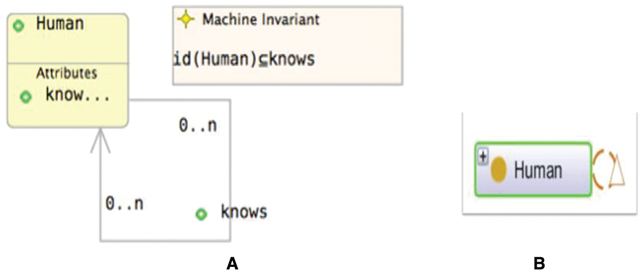644x271 pixels.
Task: Click the id(Human)⊆knows invariant text
Action: 243,60
